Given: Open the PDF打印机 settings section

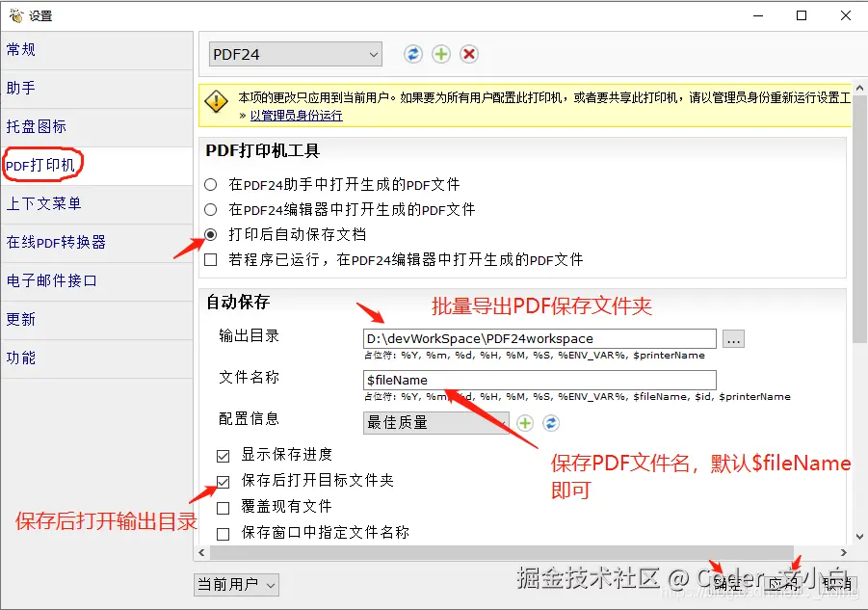Looking at the screenshot, I should [97, 166].
